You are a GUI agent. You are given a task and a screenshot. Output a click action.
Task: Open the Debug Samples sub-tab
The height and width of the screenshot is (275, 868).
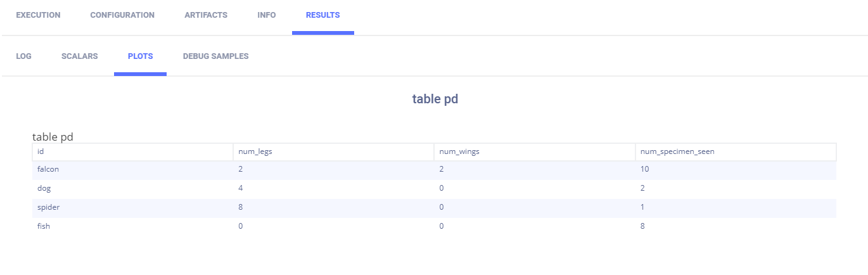click(x=215, y=56)
